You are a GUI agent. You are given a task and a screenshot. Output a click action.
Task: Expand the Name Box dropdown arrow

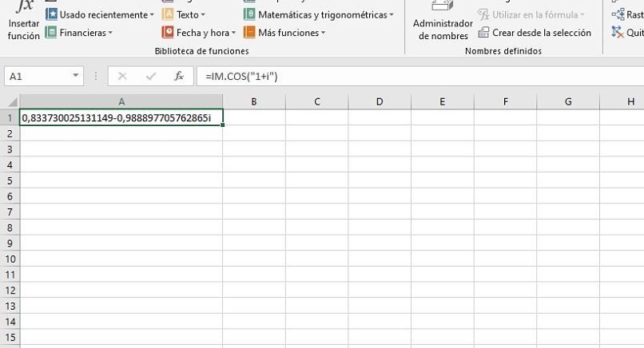click(x=76, y=76)
